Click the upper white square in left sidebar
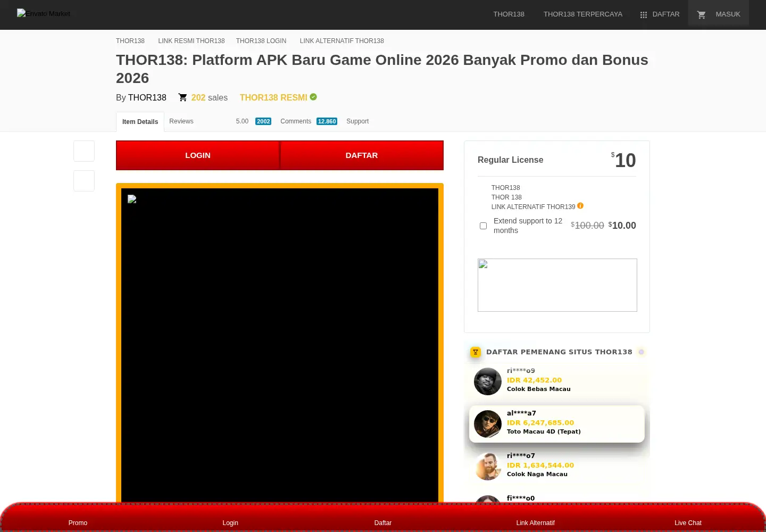 point(84,151)
